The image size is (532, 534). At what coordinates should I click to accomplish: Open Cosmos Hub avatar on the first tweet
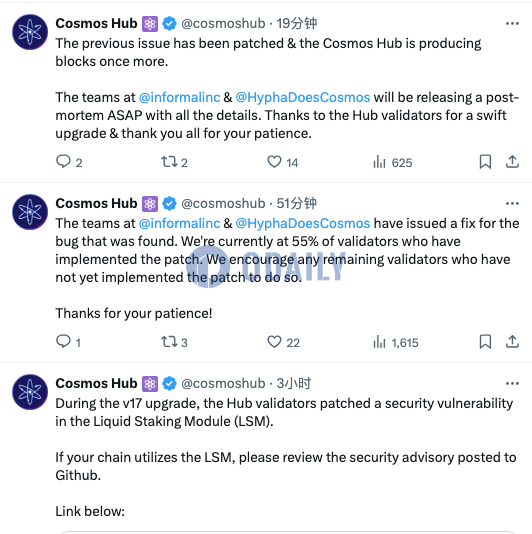pos(30,32)
